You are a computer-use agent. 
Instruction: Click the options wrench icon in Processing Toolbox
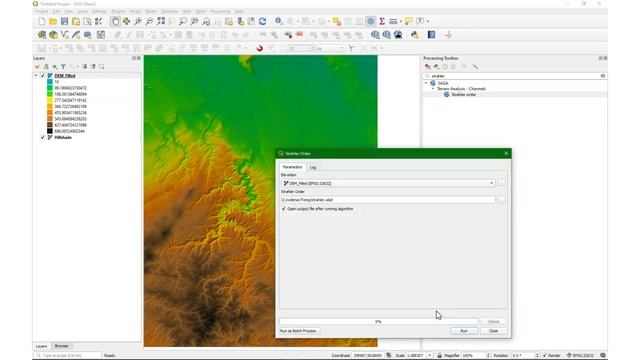coord(475,67)
